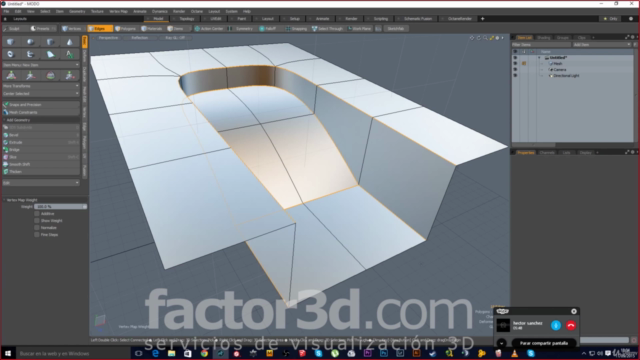
Task: Click the Skype hang up button
Action: [571, 325]
